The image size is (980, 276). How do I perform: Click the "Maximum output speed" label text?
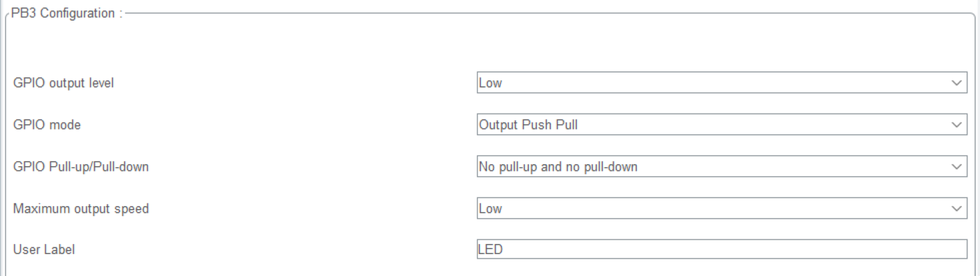(x=81, y=208)
